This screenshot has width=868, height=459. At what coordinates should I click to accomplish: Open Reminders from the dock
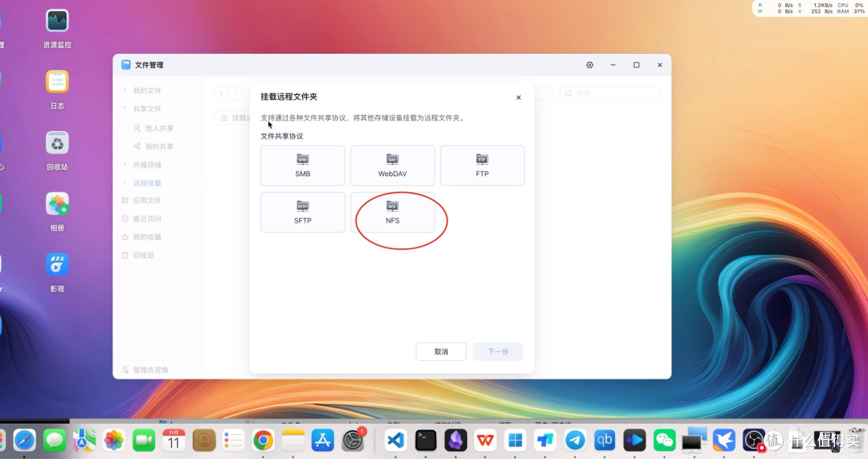coord(234,441)
